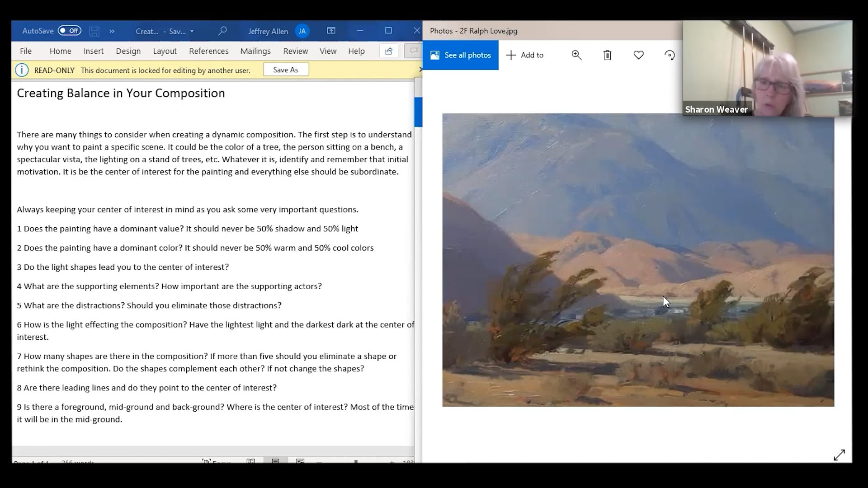Open the Review tab
The width and height of the screenshot is (868, 488).
[295, 51]
